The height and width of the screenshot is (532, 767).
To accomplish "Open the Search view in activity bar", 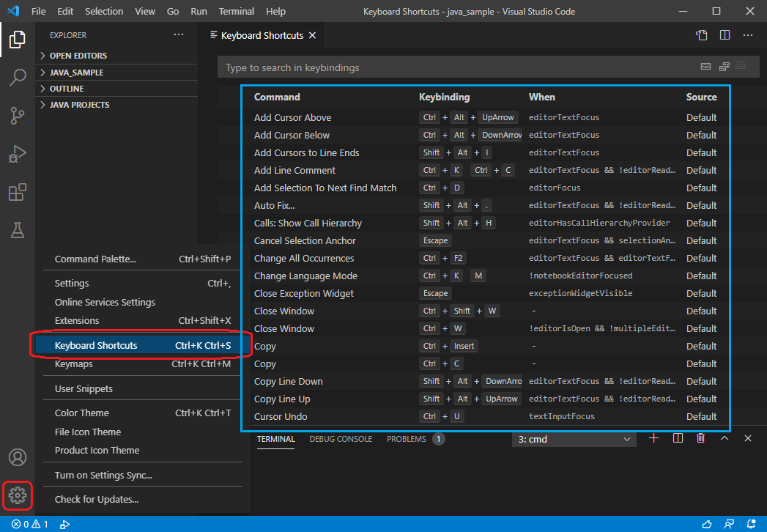I will 18,78.
